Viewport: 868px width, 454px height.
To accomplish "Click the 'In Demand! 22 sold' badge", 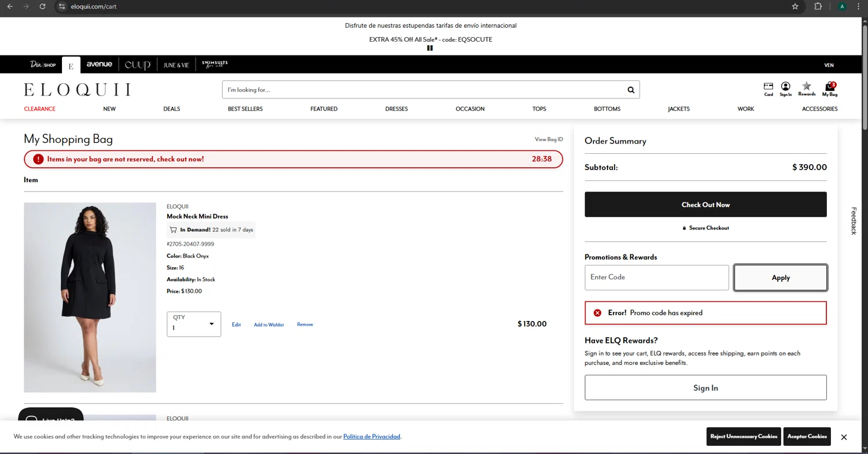I will pyautogui.click(x=211, y=230).
